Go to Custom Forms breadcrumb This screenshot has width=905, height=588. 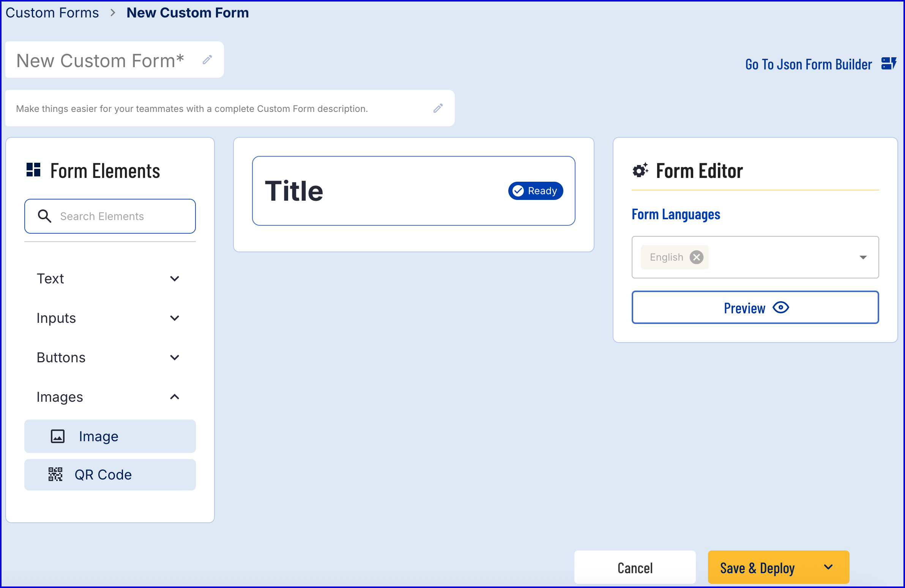coord(52,13)
